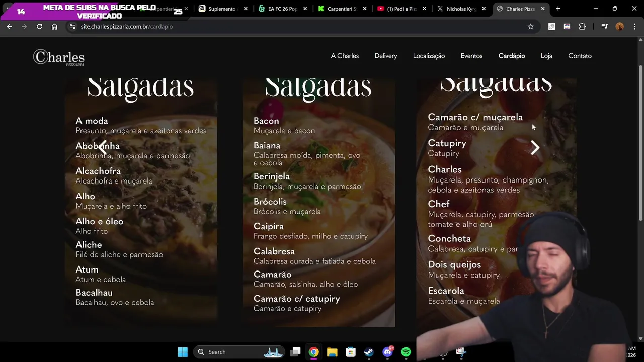Open the A Charles nav link
The width and height of the screenshot is (644, 362).
(345, 56)
